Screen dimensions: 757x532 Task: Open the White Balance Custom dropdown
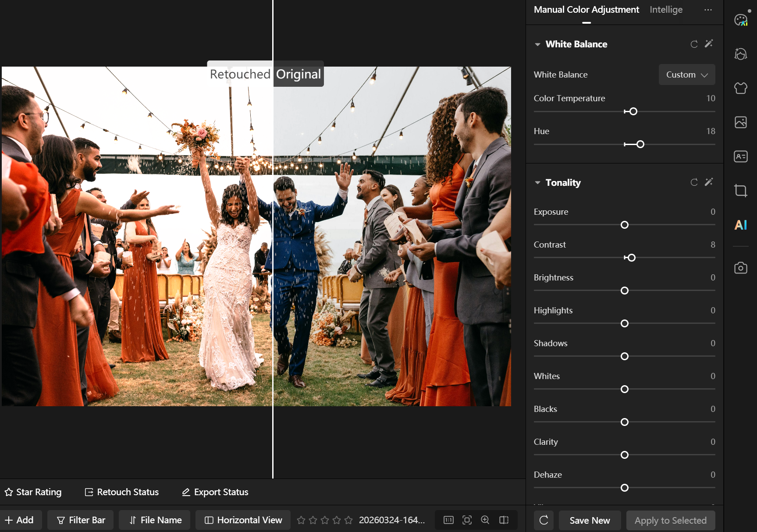(686, 74)
